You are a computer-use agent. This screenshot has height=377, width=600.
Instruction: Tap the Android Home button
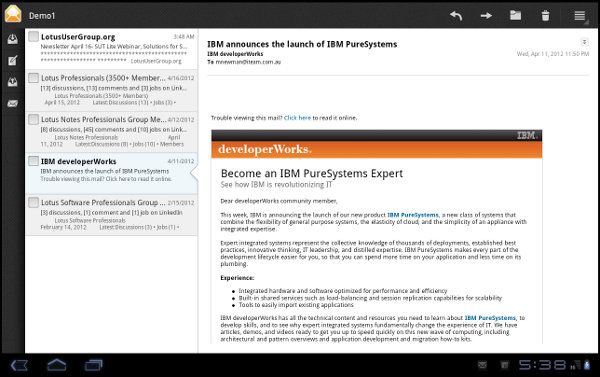tap(57, 365)
